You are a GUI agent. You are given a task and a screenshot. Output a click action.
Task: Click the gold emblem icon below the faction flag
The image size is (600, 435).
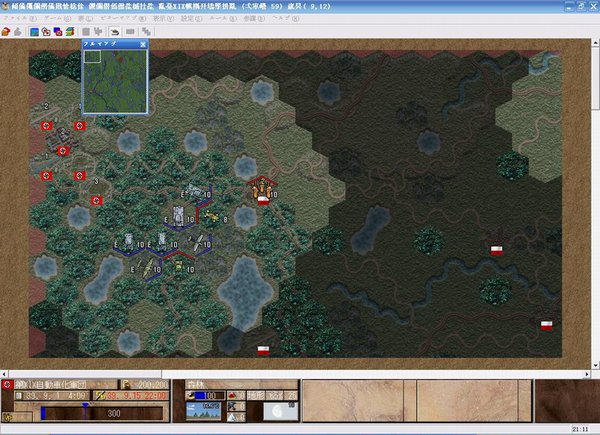coord(6,417)
